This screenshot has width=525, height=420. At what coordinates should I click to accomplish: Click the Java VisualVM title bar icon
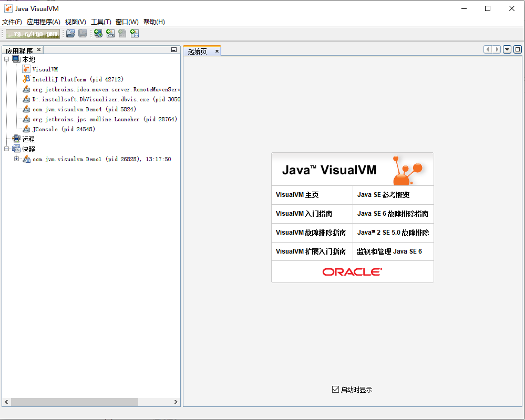coord(8,8)
